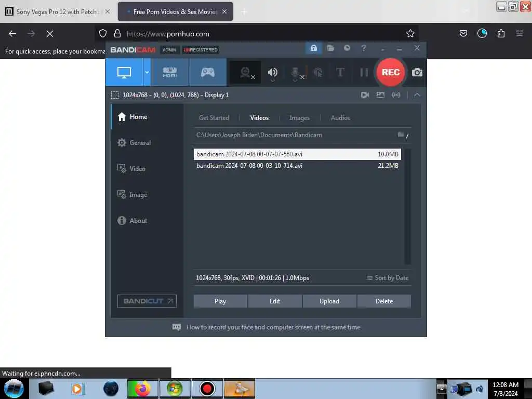This screenshot has height=399, width=532.
Task: Open Image settings in the sidebar
Action: [147, 195]
